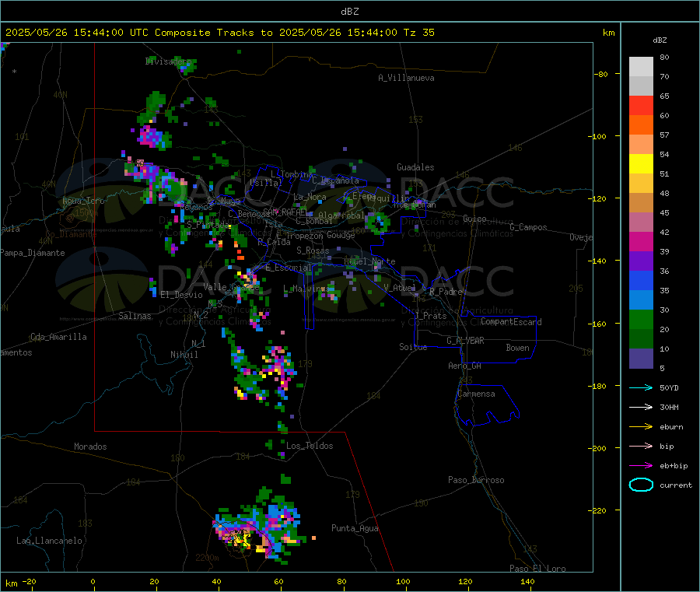The width and height of the screenshot is (700, 592).
Task: Click the A_Villanueva map label
Action: [406, 78]
